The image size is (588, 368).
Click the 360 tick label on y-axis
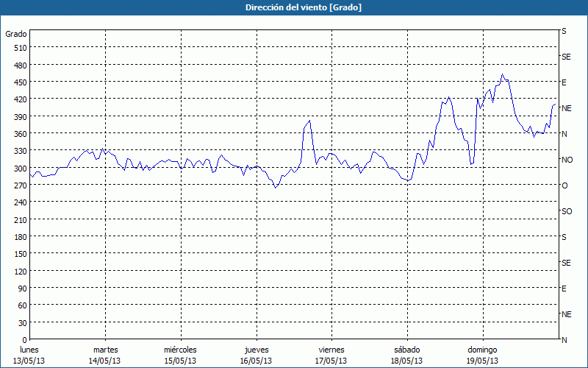[19, 134]
